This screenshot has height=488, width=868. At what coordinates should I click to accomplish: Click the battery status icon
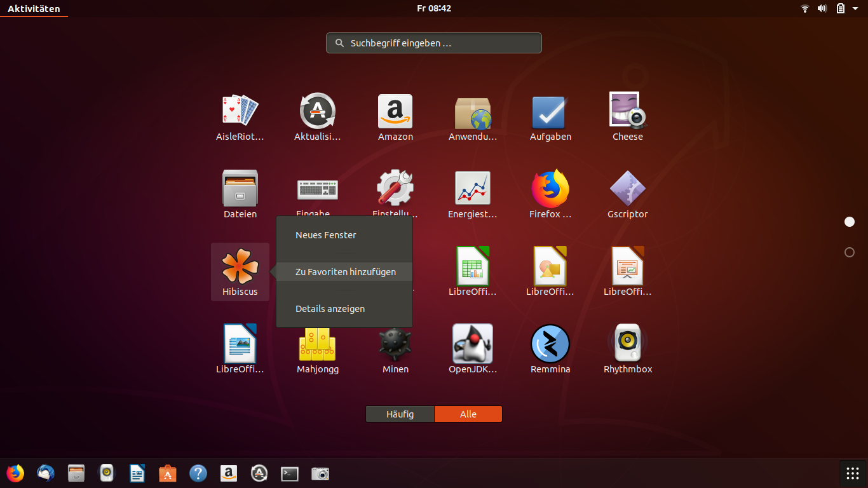(841, 8)
